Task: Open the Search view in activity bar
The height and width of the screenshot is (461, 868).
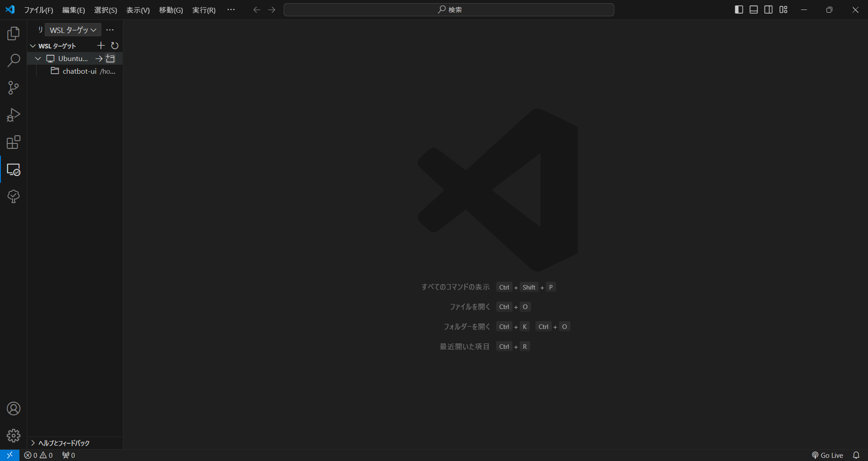Action: pos(14,61)
